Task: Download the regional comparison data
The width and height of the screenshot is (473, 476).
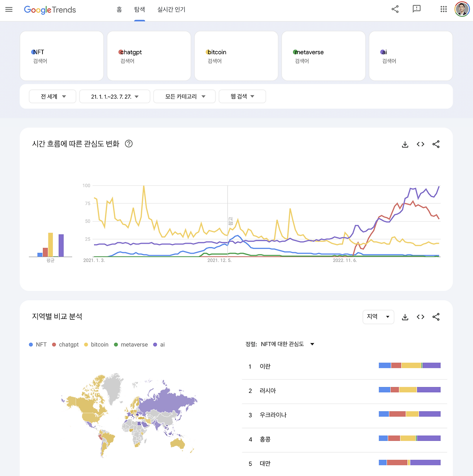Action: (x=405, y=317)
